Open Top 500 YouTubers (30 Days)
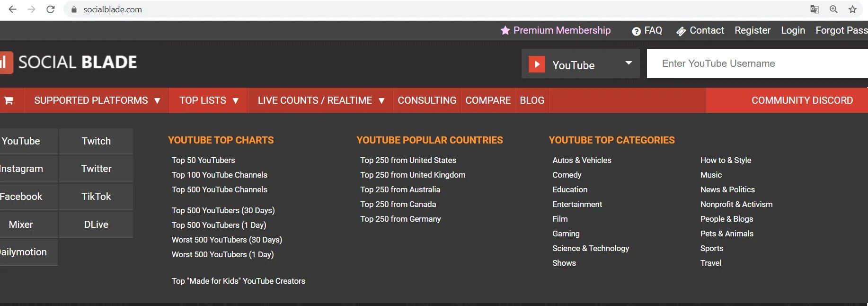868x306 pixels. pyautogui.click(x=223, y=210)
